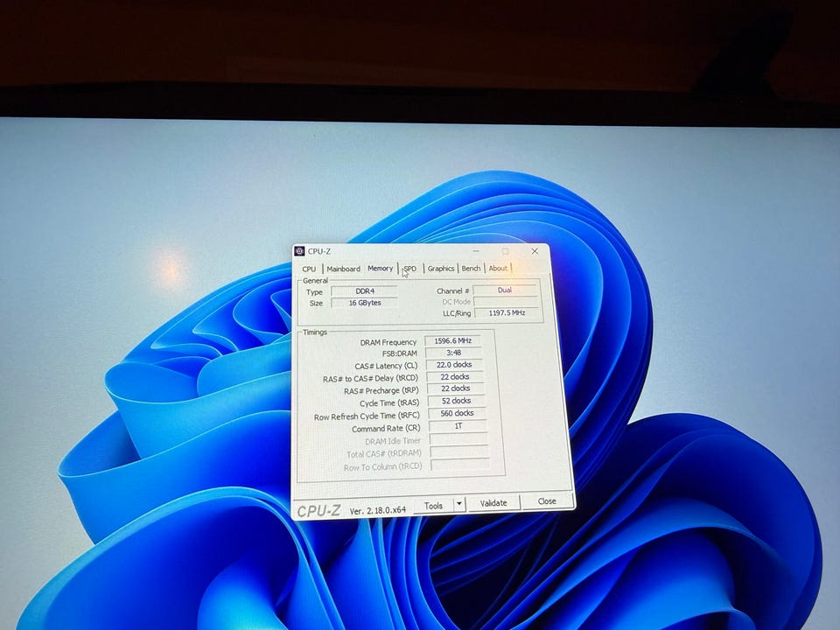Click the 1T Command Rate value
Screen dimensions: 840x630
pos(458,426)
